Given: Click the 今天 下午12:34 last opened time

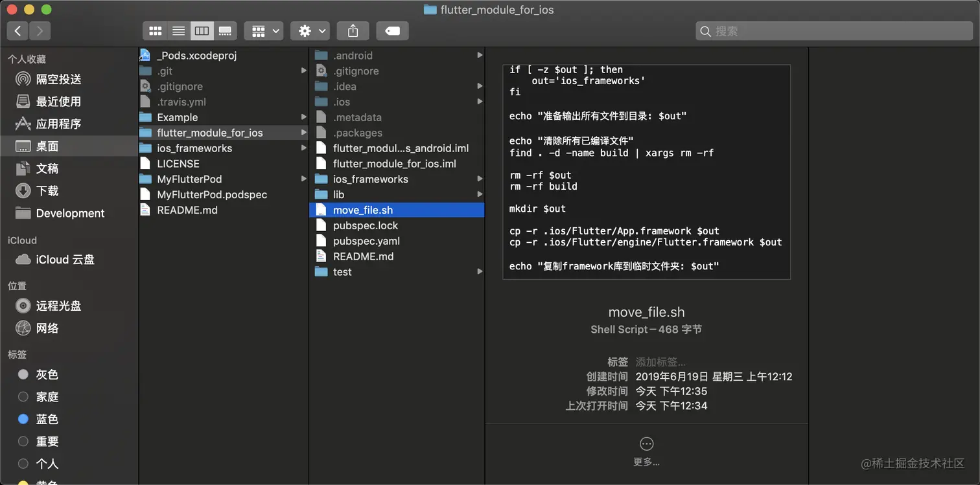Looking at the screenshot, I should coord(671,406).
